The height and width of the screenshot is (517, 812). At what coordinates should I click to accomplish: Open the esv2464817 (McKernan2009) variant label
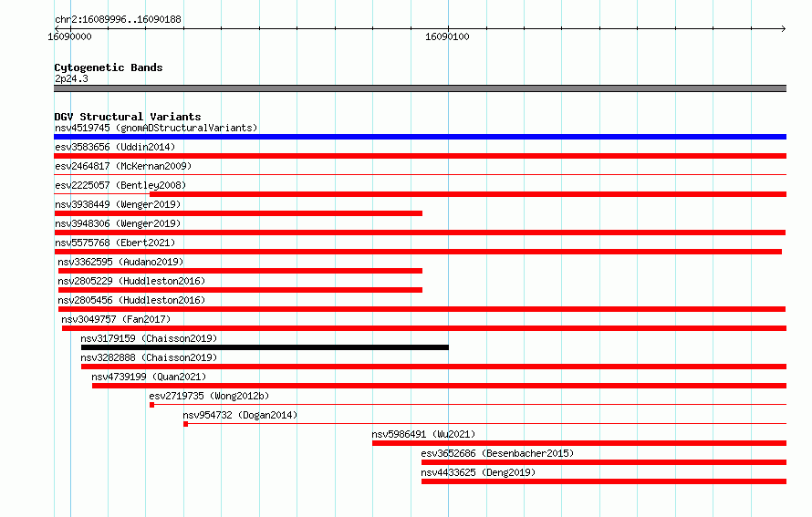(123, 166)
